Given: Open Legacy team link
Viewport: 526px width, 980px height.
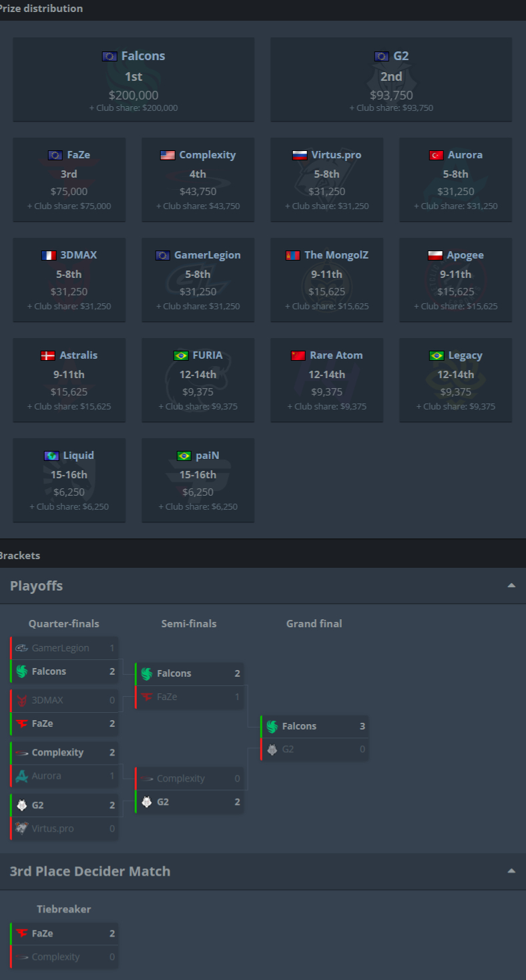Looking at the screenshot, I should (465, 355).
